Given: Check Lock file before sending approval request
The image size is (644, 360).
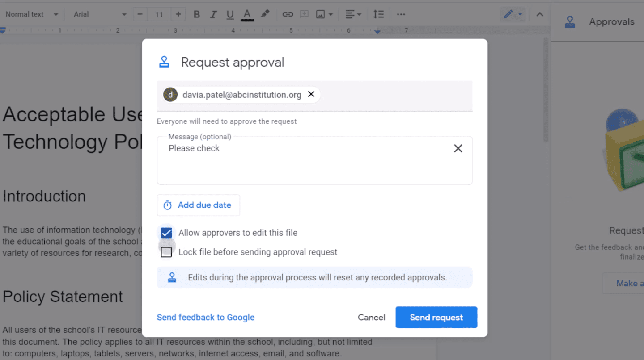Looking at the screenshot, I should [166, 252].
